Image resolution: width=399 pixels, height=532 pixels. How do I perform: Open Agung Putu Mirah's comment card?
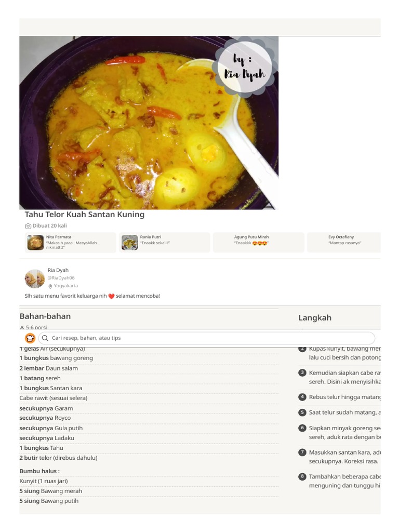pos(259,242)
